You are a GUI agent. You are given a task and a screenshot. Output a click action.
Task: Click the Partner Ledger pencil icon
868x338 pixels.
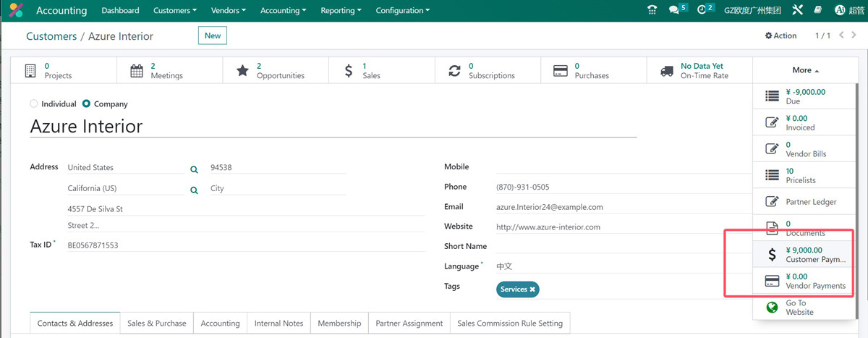[x=772, y=201]
